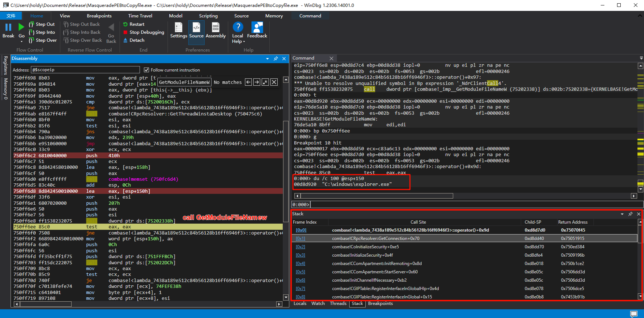The height and width of the screenshot is (318, 644).
Task: Close the GetModuleFileNameW search bar
Action: (274, 82)
